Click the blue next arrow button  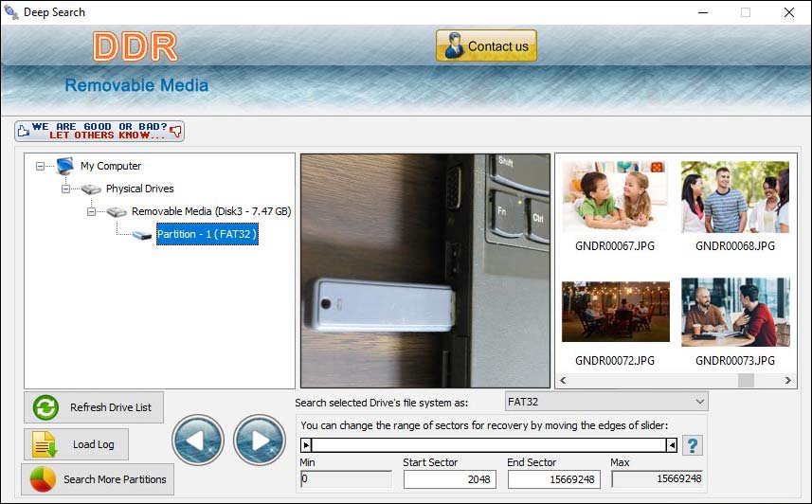pyautogui.click(x=260, y=440)
